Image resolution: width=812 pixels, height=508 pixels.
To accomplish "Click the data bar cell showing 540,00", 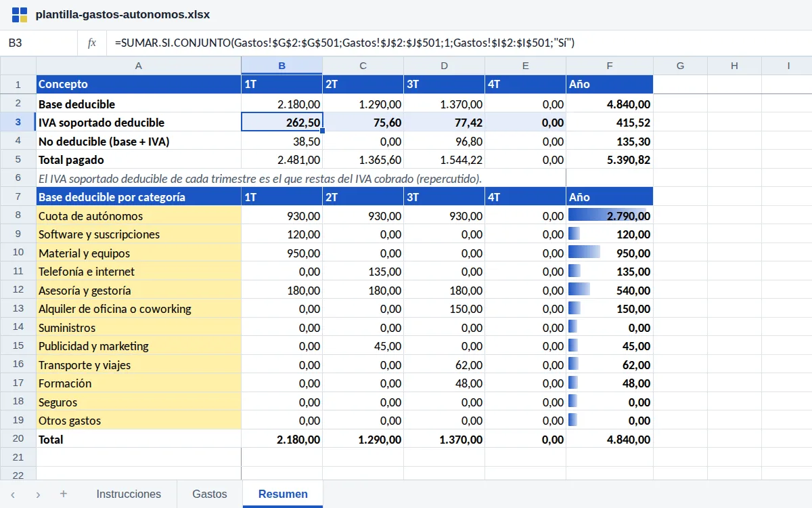I will coord(610,291).
